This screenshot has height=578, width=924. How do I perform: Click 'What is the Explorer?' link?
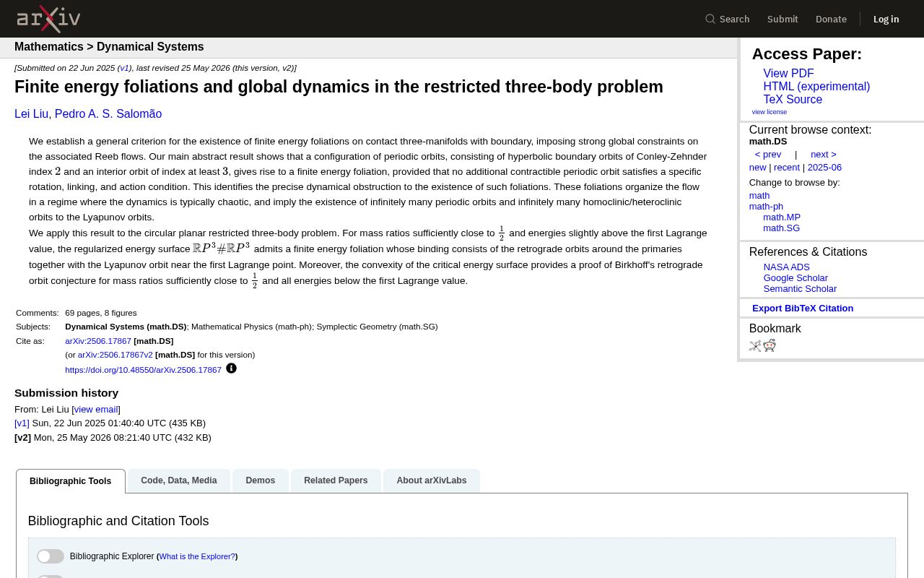tap(197, 557)
